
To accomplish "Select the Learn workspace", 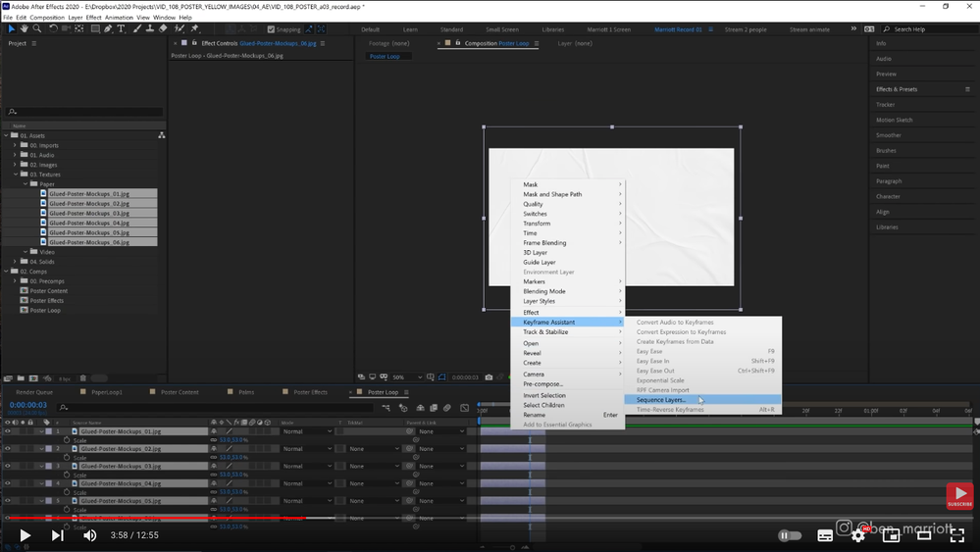I will [409, 29].
